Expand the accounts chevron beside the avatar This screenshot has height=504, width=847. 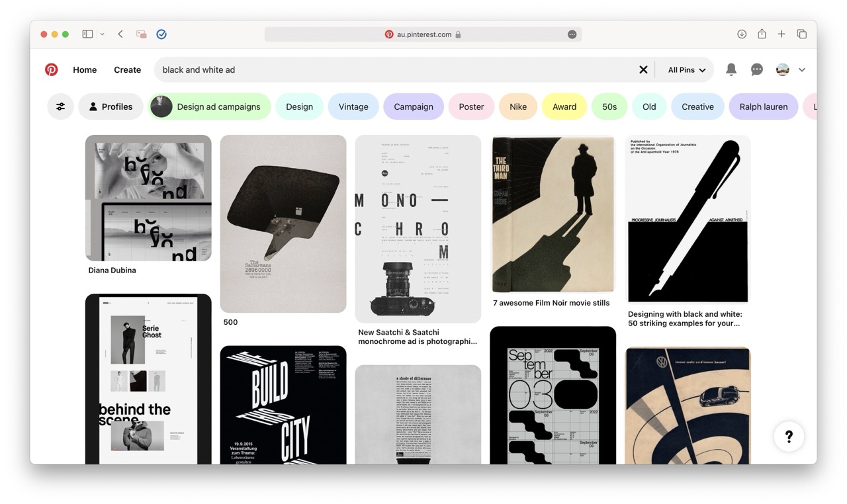pos(802,69)
